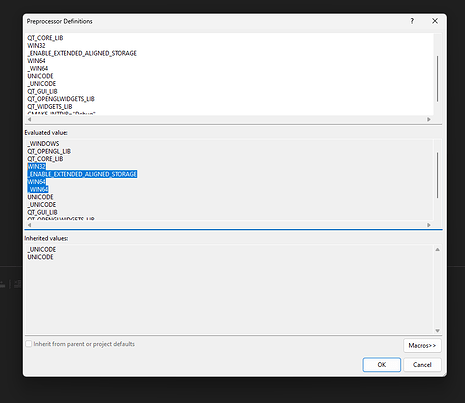Viewport: 465px width, 403px height.
Task: Click the Cancel button
Action: 422,365
